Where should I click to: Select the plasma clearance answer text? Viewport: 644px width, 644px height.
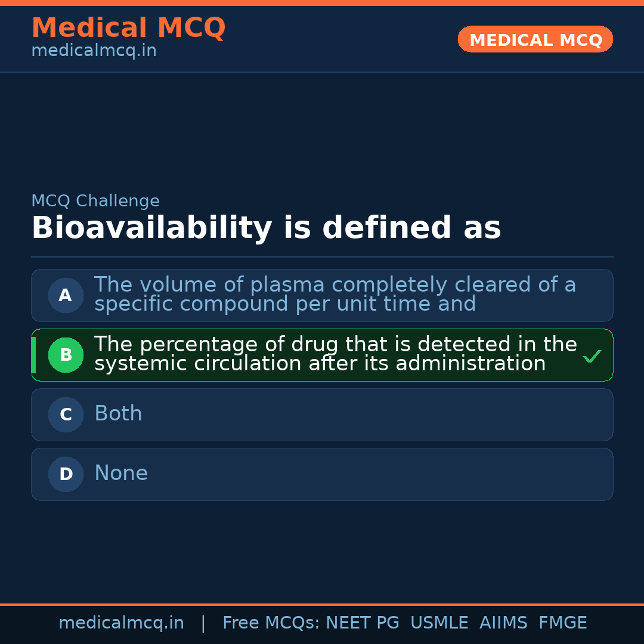pos(335,295)
